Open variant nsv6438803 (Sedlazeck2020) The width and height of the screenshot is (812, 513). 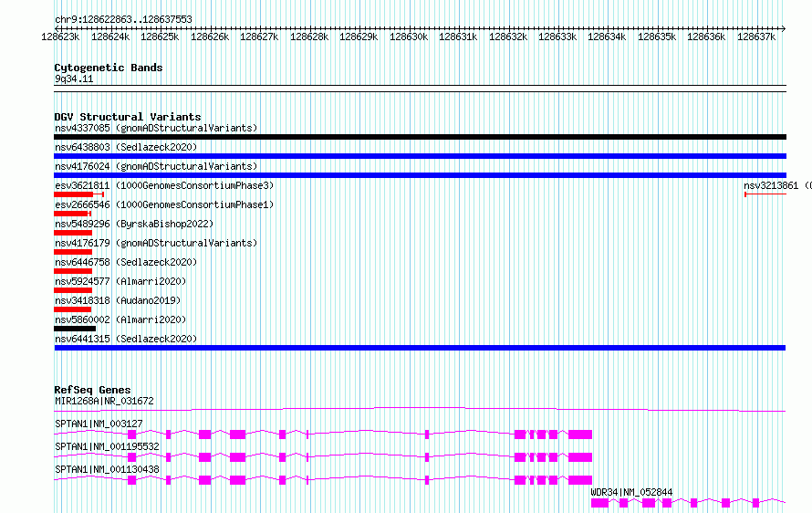126,147
